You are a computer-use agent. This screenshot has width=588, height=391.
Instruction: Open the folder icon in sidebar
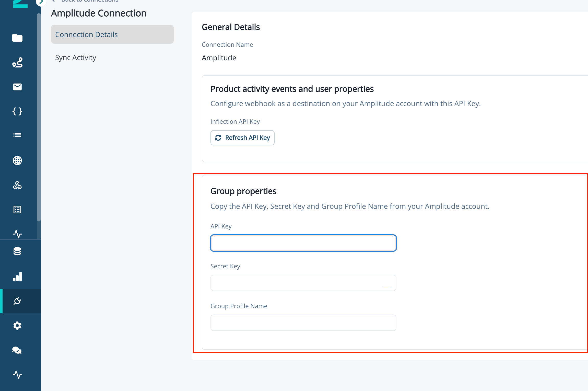(17, 38)
